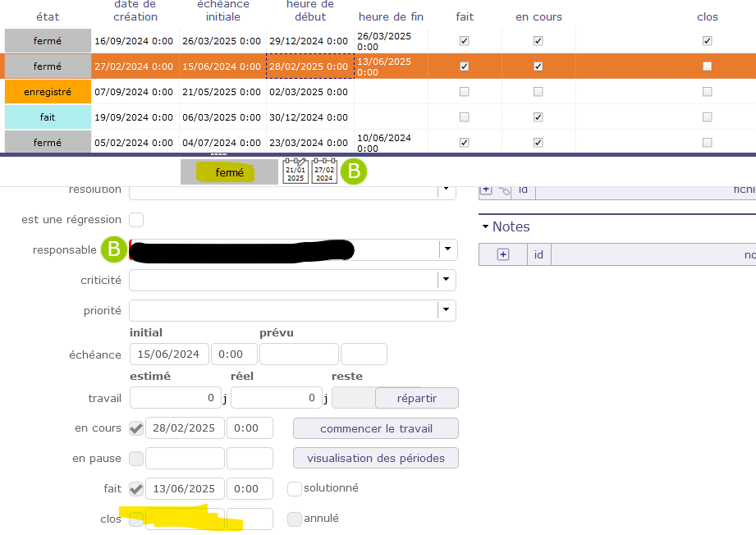Add a new note with the plus icon
Viewport: 756px width, 535px height.
point(503,254)
